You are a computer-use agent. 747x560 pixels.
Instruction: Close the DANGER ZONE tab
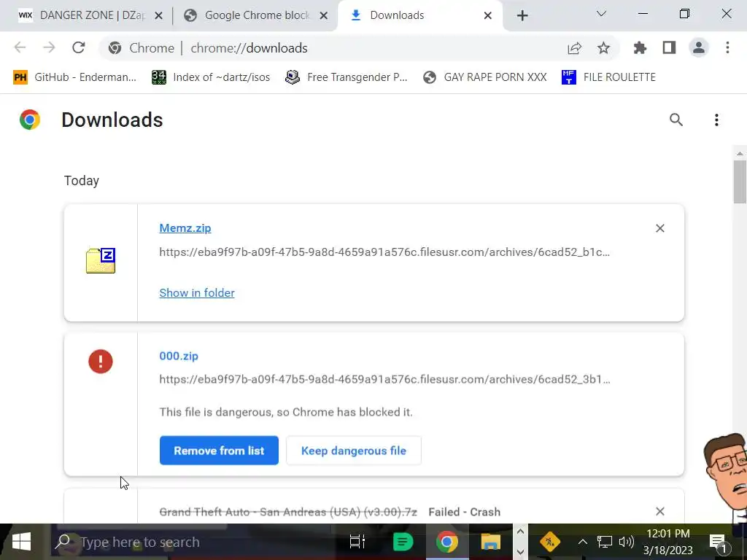pos(158,16)
